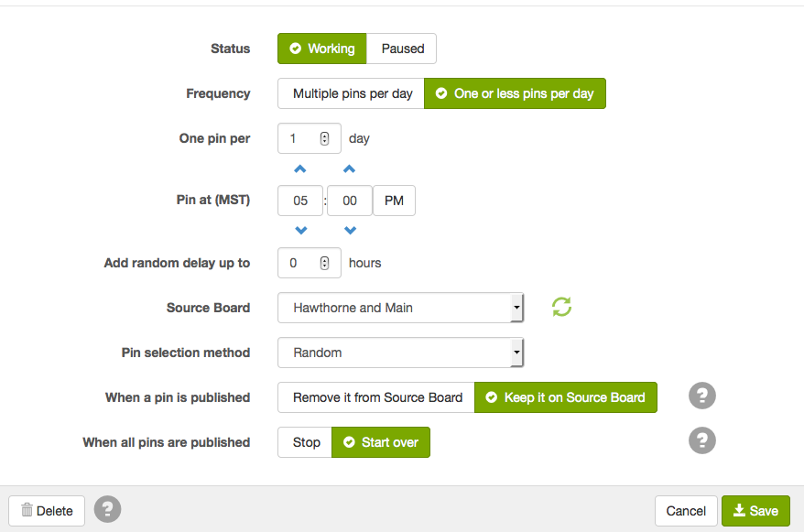Screen dimensions: 804x532
Task: Click the help icon beside Start over
Action: 702,440
